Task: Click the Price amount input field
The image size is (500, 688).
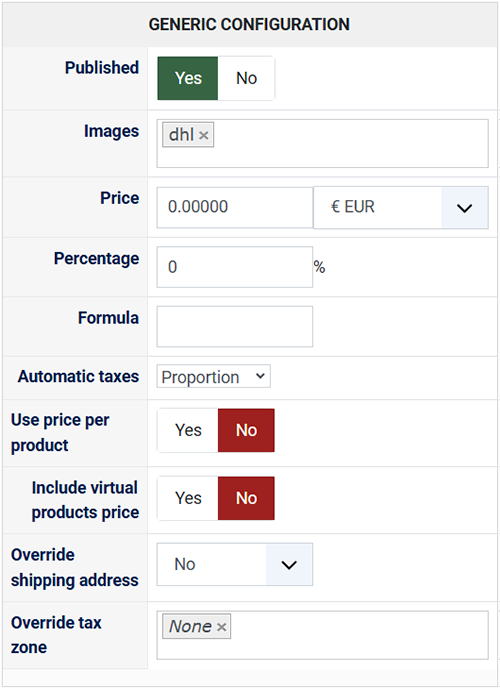Action: pos(235,208)
